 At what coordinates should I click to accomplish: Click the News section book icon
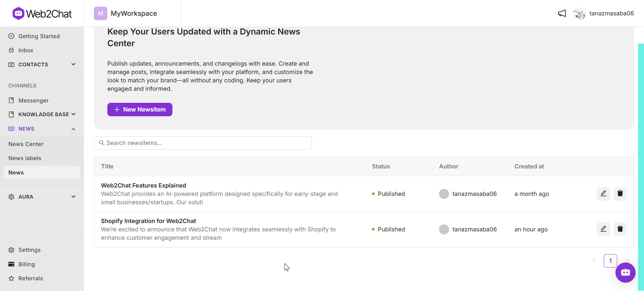(11, 129)
